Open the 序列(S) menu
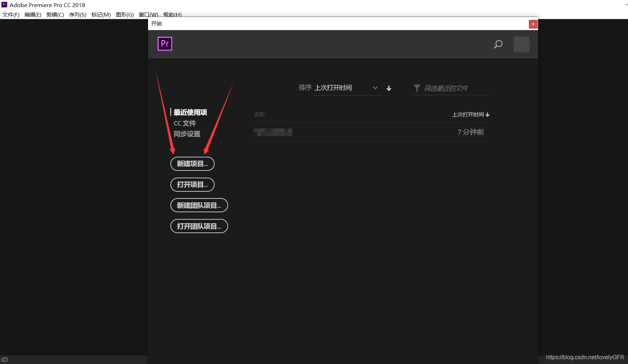Image resolution: width=628 pixels, height=364 pixels. (78, 15)
